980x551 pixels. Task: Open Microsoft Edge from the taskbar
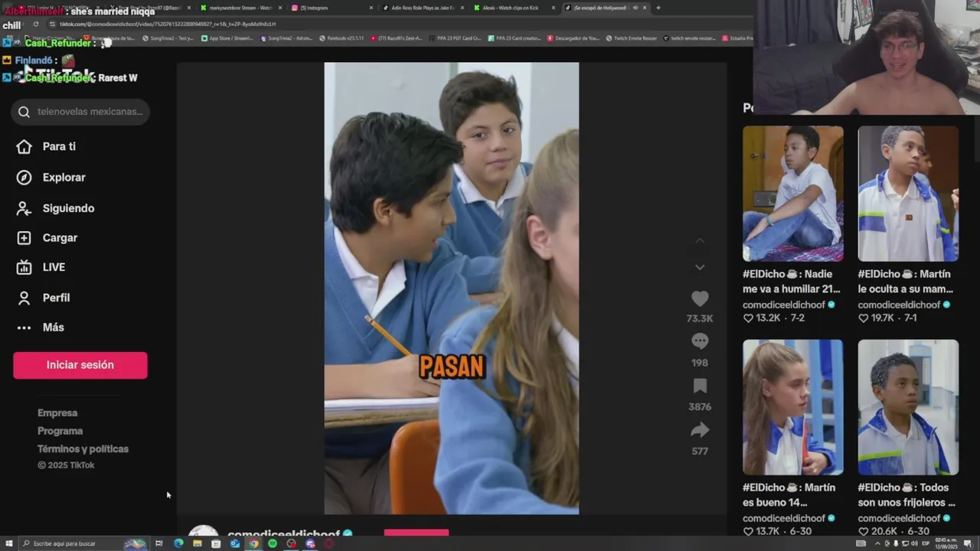click(x=178, y=543)
